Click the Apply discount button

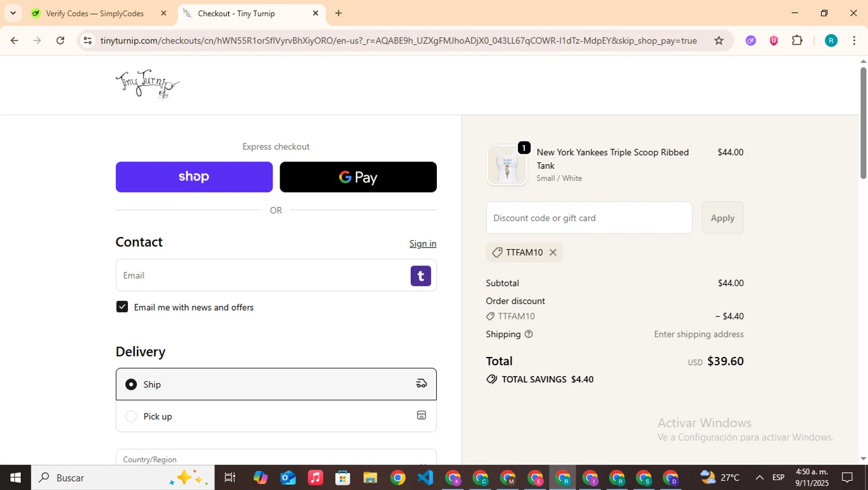pyautogui.click(x=722, y=218)
